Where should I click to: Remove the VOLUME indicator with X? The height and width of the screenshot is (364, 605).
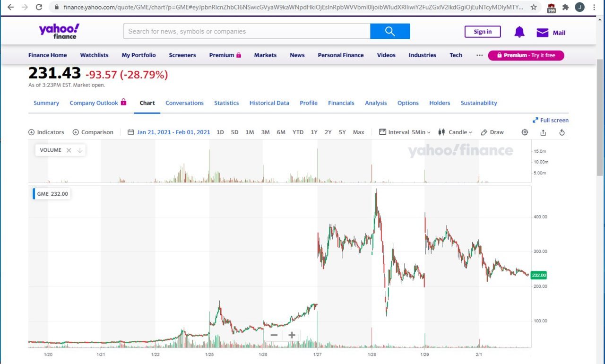(69, 150)
